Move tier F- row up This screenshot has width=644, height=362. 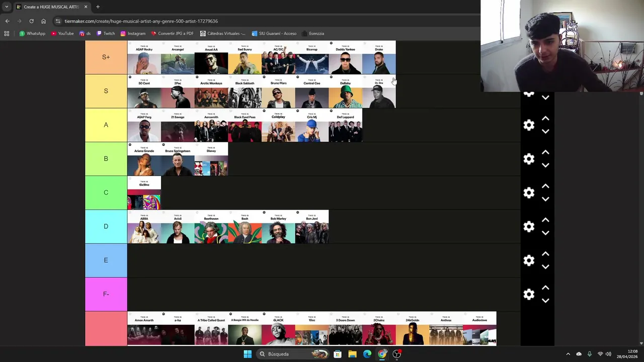(545, 288)
